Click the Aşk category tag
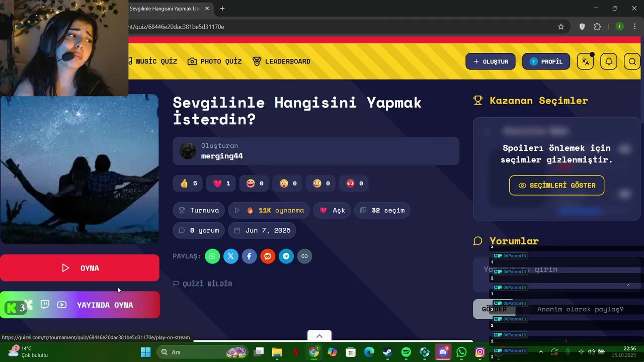 (332, 210)
